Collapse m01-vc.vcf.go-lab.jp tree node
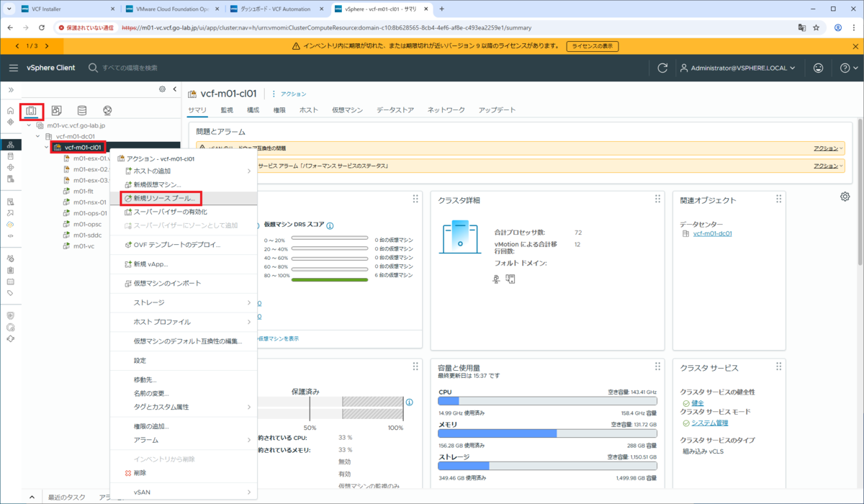Viewport: 864px width, 504px height. (30, 125)
